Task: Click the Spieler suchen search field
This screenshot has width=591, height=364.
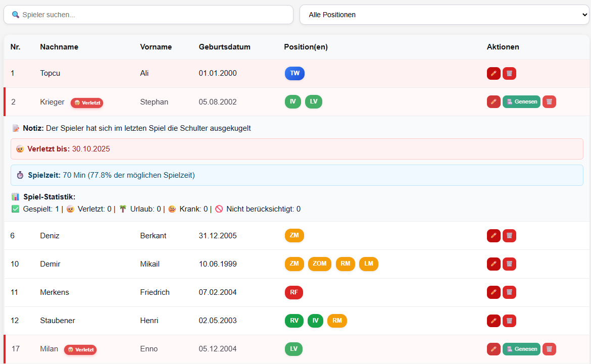Action: 149,15
